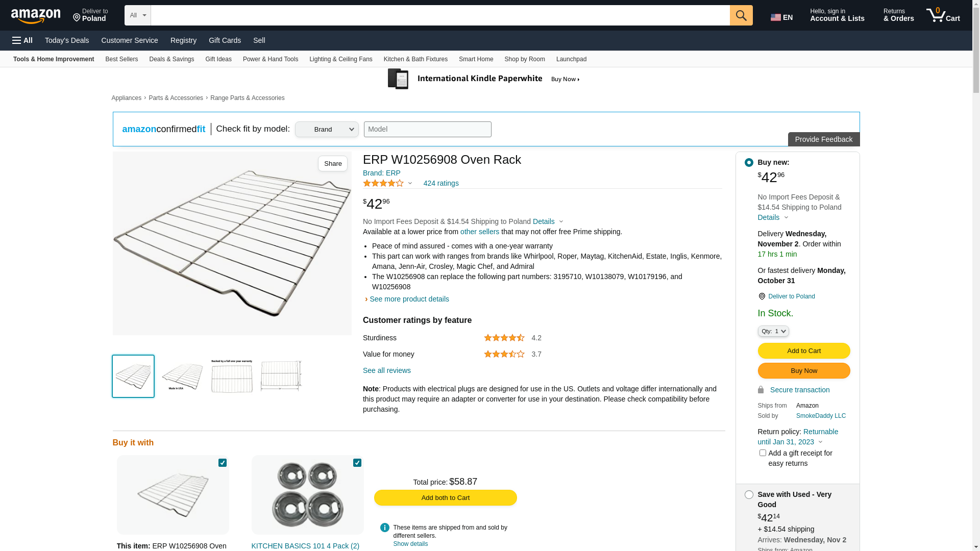Select Save with Used radio button
Image resolution: width=980 pixels, height=551 pixels.
[x=749, y=495]
